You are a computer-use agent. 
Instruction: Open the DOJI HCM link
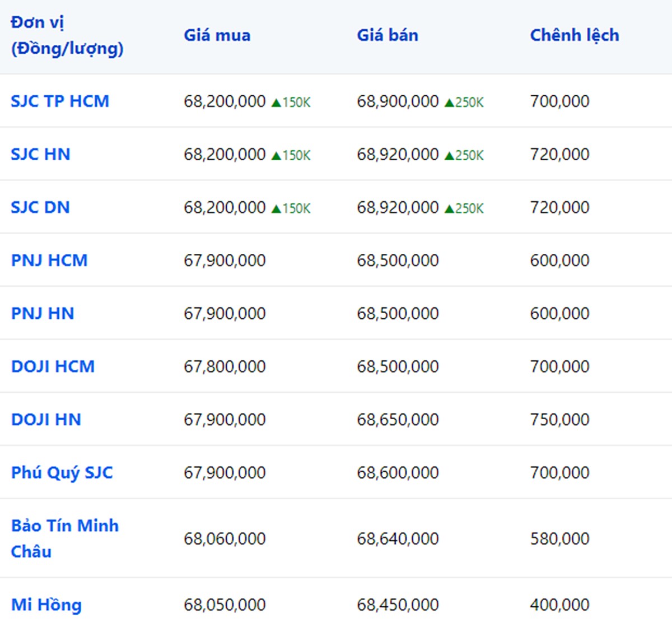53,366
